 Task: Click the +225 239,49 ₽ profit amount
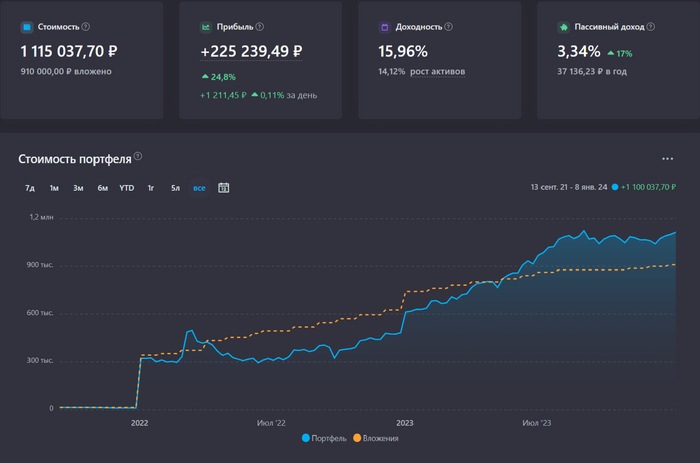point(252,51)
